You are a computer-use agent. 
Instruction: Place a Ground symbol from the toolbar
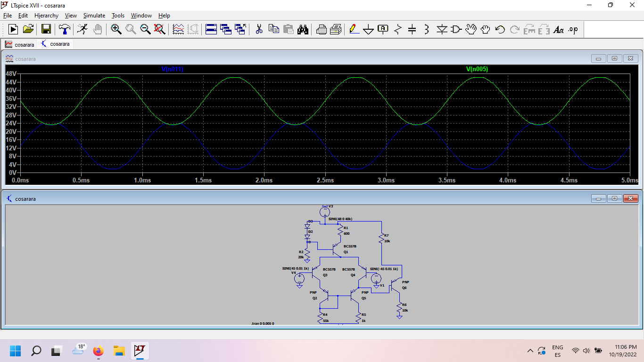coord(369,29)
